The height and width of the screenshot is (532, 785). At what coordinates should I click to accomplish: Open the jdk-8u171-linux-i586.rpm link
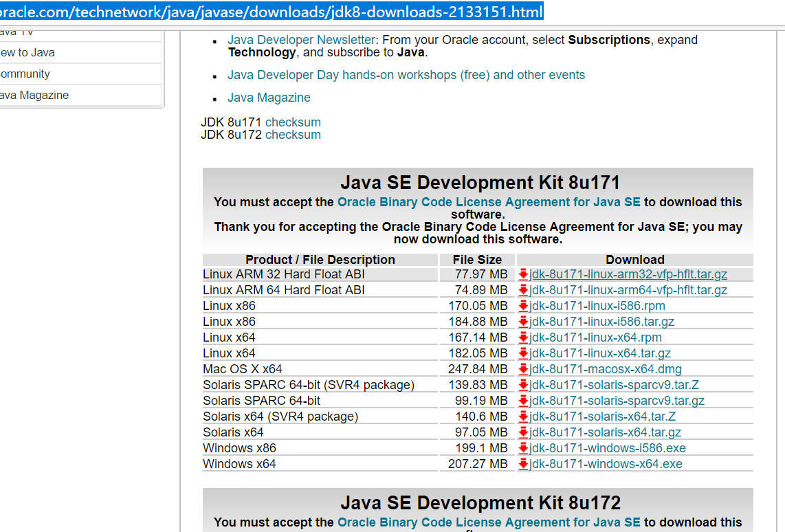597,306
